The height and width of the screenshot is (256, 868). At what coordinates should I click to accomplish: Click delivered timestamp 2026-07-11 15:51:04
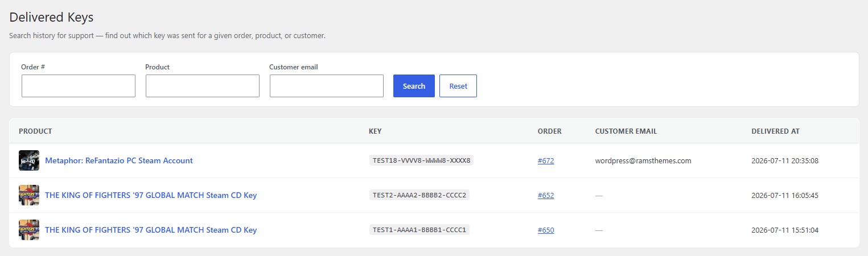point(785,230)
